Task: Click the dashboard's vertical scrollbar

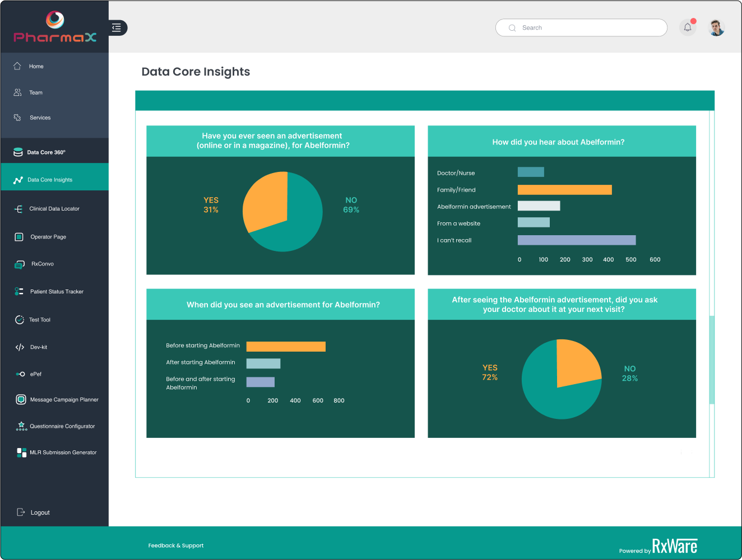Action: coord(712,360)
